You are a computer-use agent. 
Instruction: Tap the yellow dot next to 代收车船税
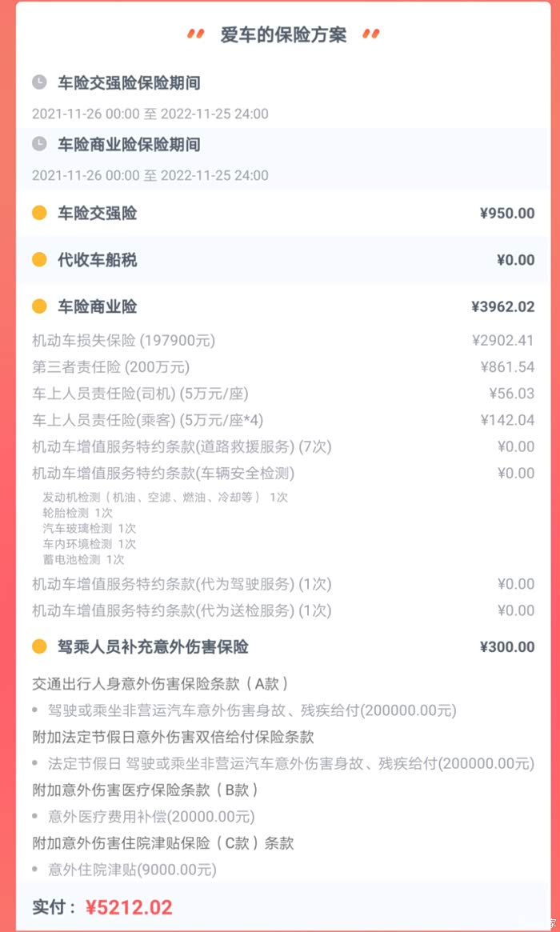point(39,260)
